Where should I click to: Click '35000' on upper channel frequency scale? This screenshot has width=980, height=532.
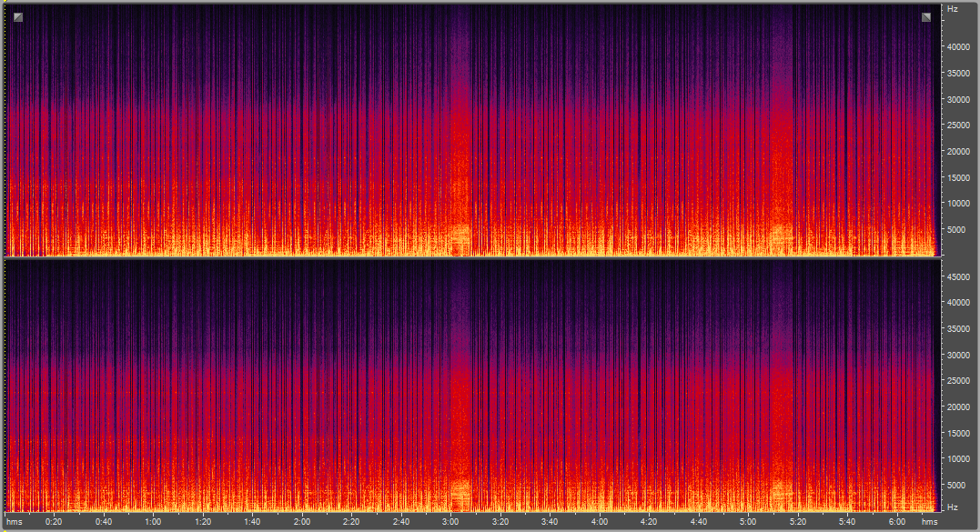coord(958,74)
